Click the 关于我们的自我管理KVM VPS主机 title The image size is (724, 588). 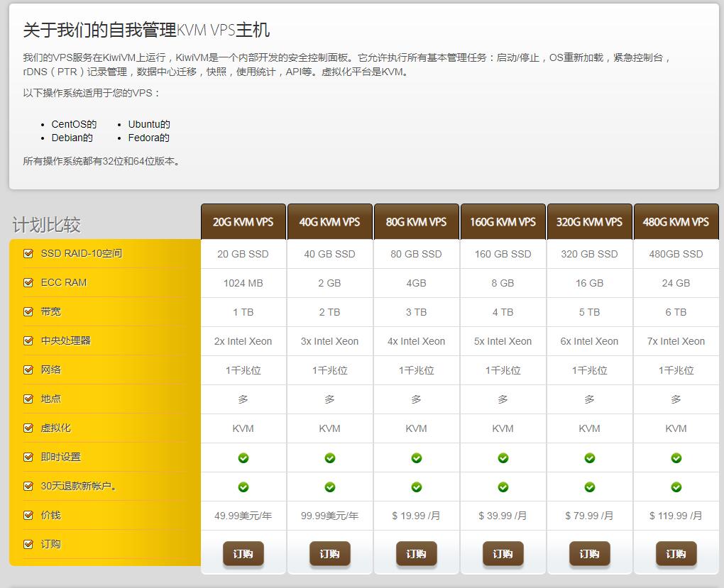(146, 30)
